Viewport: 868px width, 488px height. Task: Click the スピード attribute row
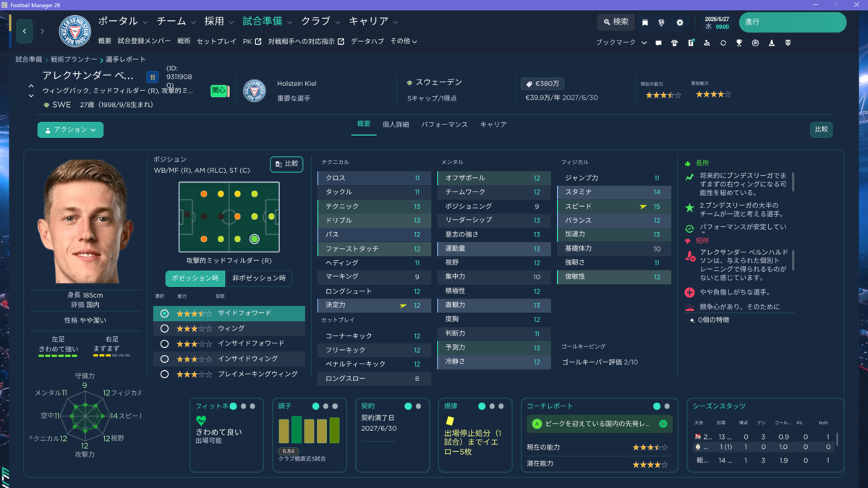pyautogui.click(x=614, y=206)
